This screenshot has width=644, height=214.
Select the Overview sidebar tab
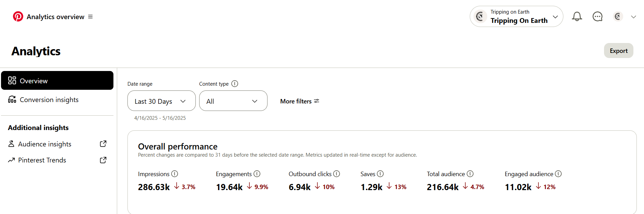click(57, 81)
